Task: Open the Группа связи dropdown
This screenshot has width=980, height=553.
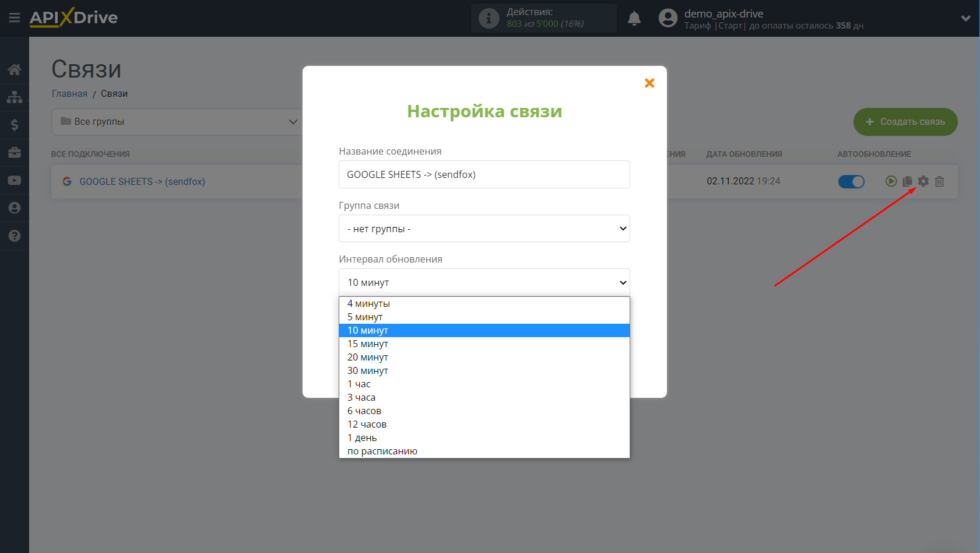Action: [x=484, y=229]
